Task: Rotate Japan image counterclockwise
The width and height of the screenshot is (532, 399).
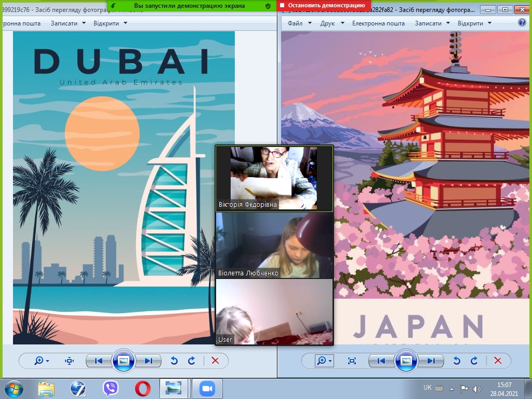Action: coord(457,361)
